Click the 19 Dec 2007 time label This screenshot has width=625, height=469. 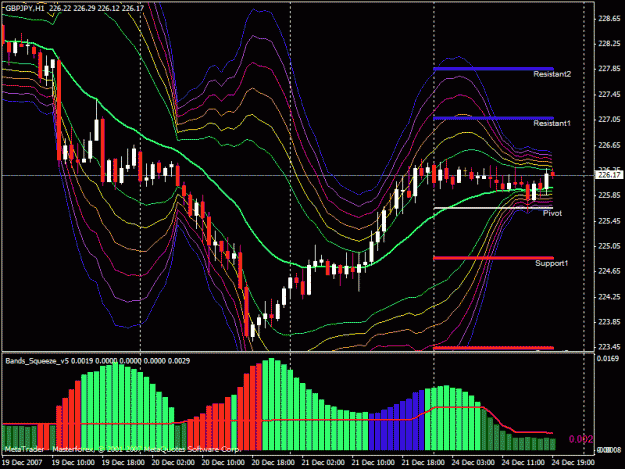point(22,463)
